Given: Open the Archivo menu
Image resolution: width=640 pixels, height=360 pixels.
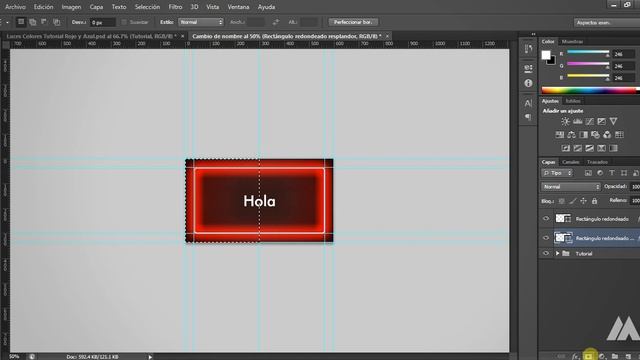Looking at the screenshot, I should click(15, 7).
